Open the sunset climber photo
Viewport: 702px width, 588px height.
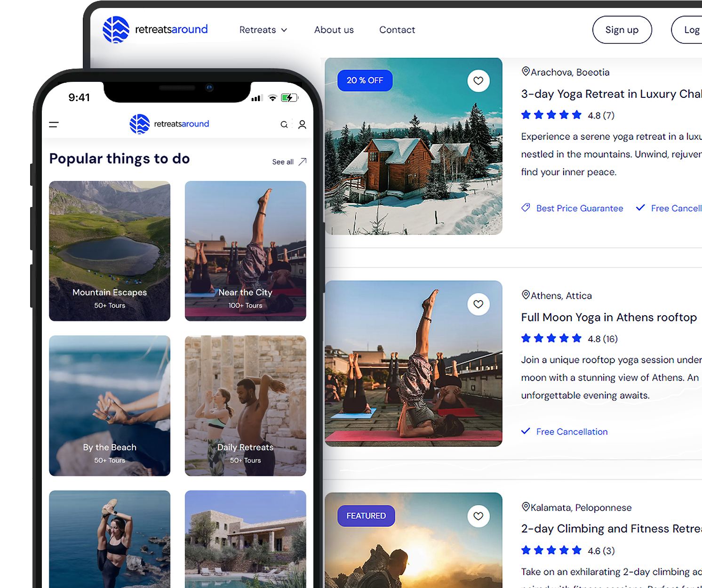(414, 540)
